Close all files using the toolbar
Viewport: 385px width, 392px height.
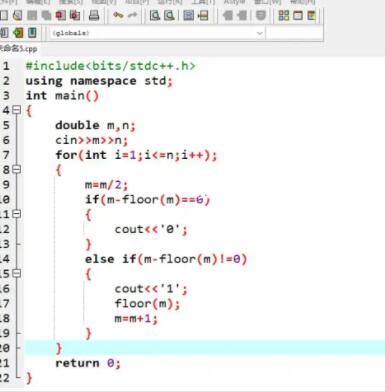[x=75, y=15]
